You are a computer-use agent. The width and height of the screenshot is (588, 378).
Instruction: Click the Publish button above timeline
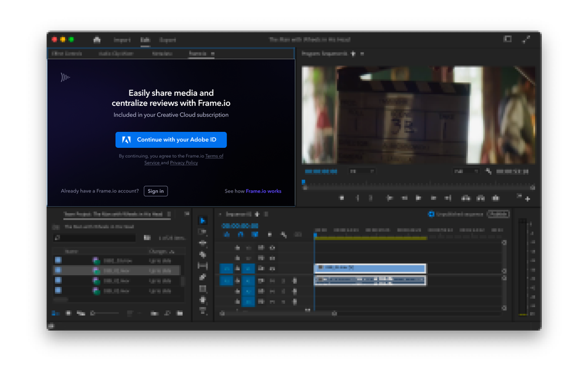pyautogui.click(x=499, y=214)
